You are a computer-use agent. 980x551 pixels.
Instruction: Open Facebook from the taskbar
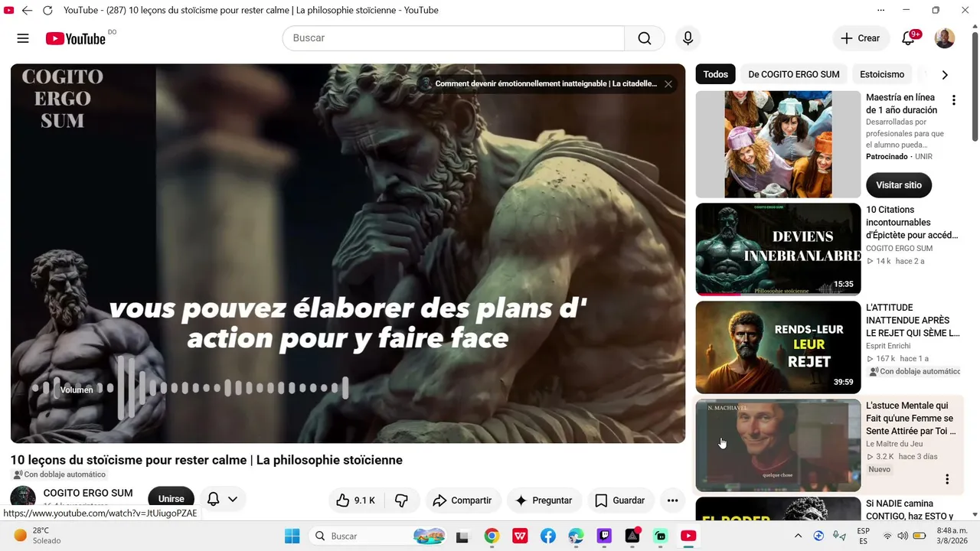tap(548, 536)
